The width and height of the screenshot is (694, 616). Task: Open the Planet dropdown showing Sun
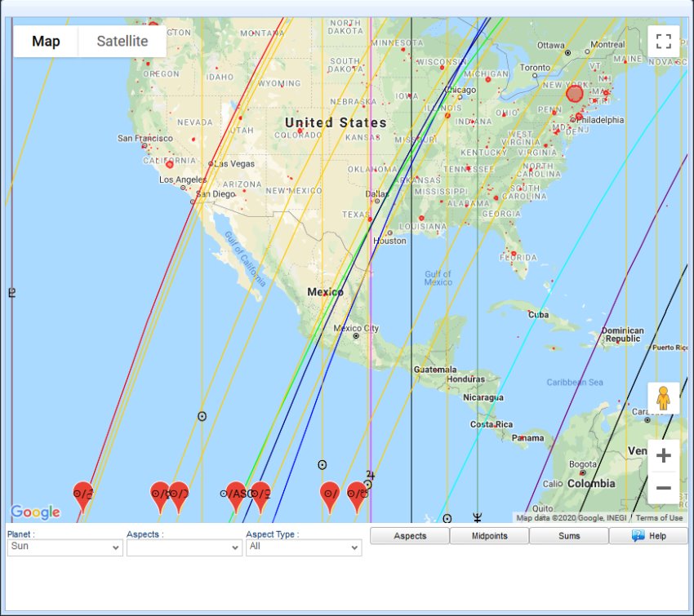click(x=65, y=547)
